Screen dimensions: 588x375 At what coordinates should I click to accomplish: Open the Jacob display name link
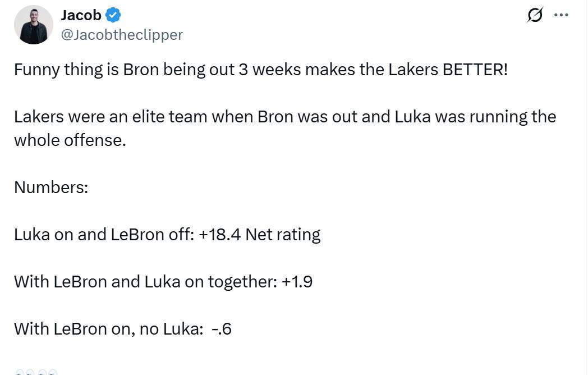tap(81, 15)
